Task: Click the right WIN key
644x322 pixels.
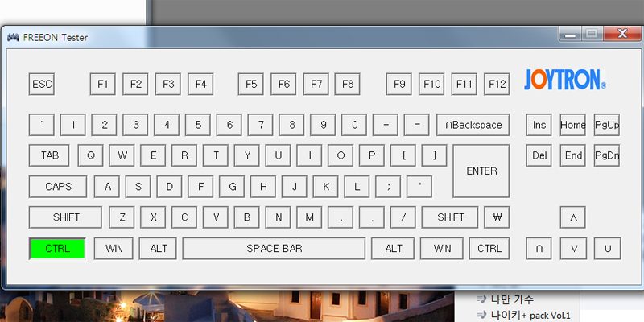Action: pos(442,249)
